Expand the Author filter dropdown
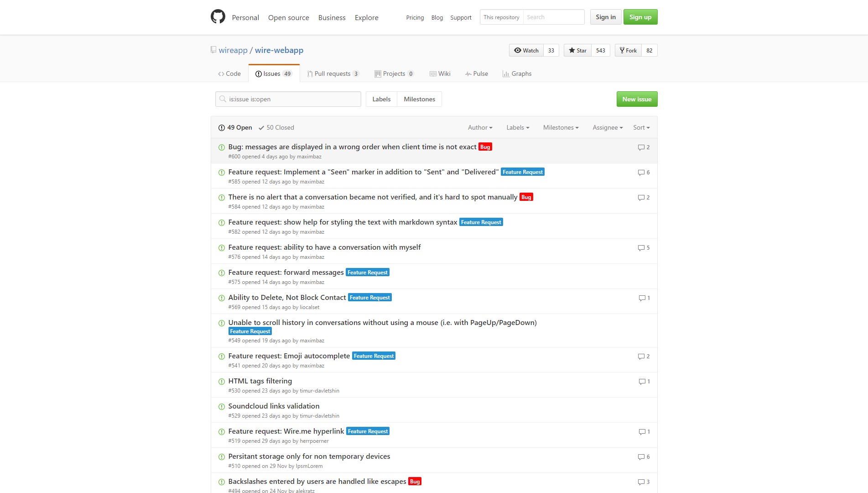This screenshot has width=868, height=493. (480, 128)
